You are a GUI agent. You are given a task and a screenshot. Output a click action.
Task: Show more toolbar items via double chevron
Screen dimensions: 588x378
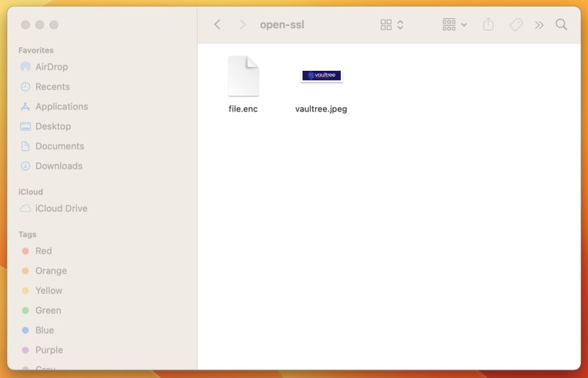(539, 25)
